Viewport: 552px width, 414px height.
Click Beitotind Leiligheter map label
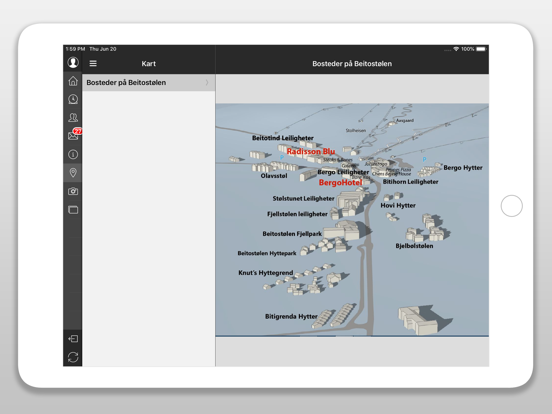283,138
